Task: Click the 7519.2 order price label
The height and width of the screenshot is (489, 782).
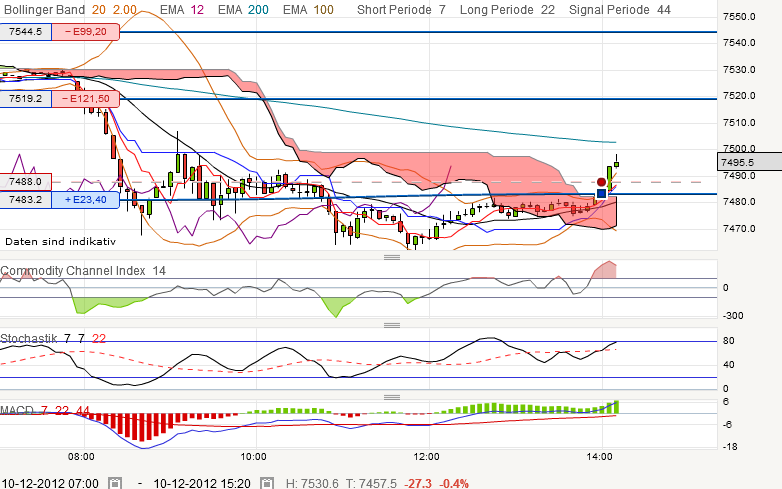Action: point(25,99)
